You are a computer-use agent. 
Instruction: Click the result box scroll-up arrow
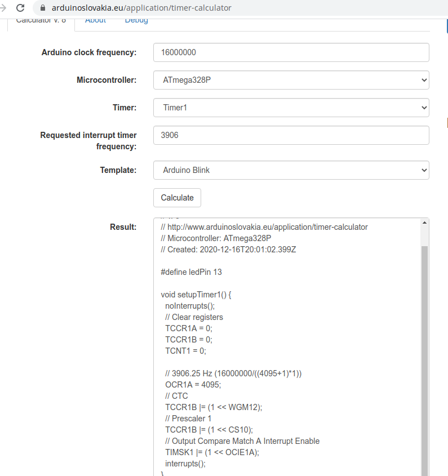424,223
